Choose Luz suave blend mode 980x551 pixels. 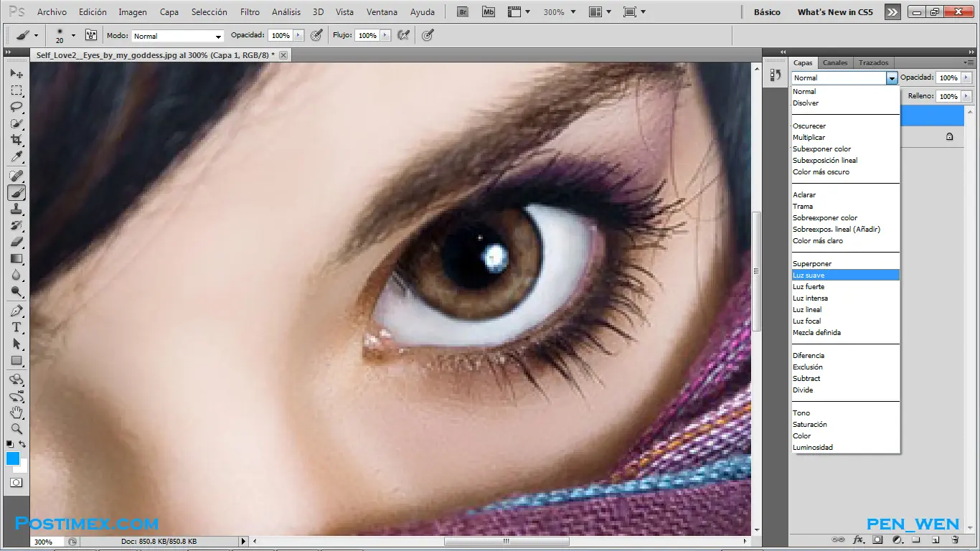pyautogui.click(x=845, y=275)
